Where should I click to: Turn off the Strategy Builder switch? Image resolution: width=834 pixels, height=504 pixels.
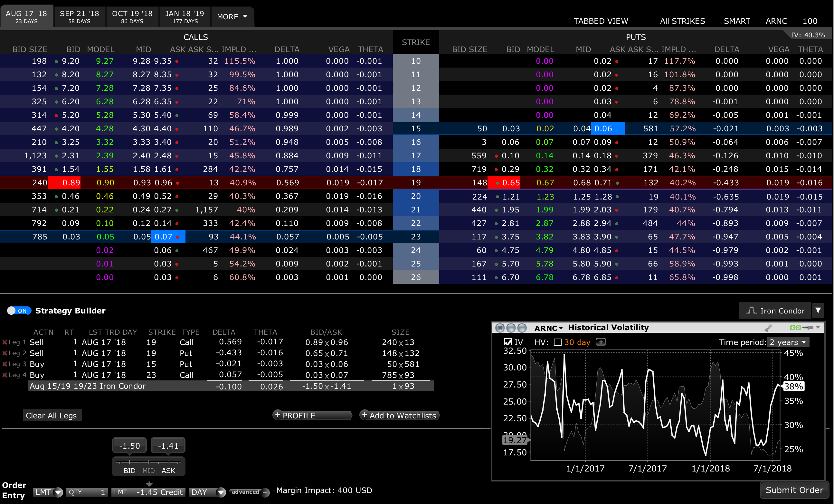(x=19, y=311)
